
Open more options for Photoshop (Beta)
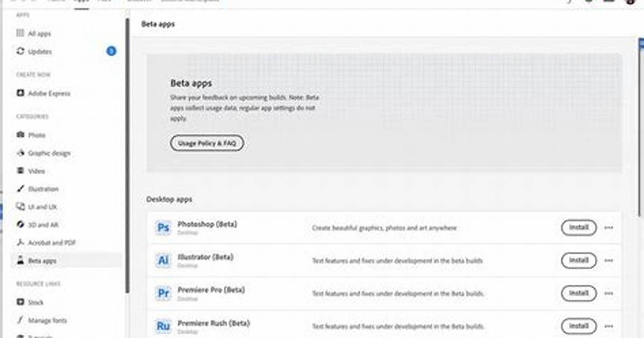pyautogui.click(x=608, y=228)
